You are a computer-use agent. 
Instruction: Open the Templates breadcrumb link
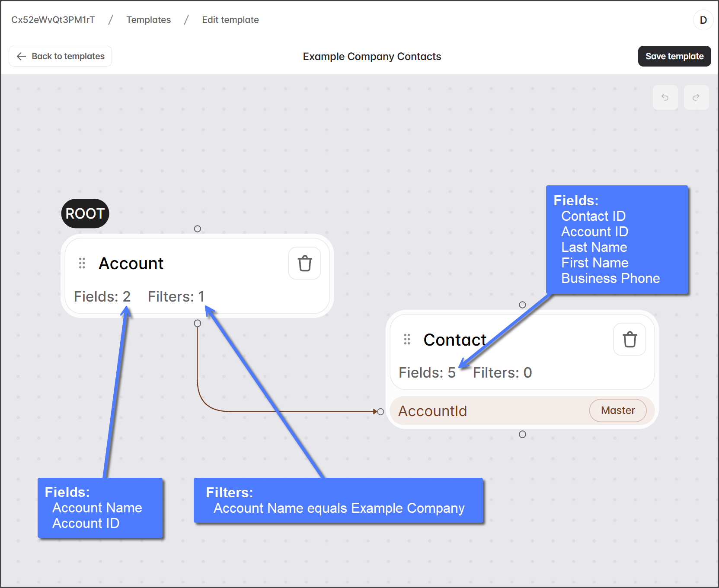tap(148, 20)
